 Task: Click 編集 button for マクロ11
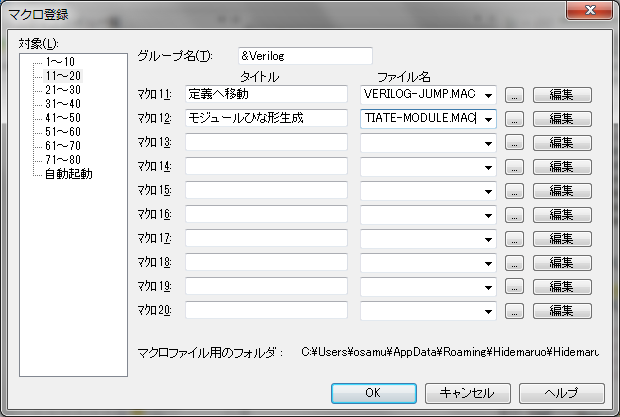pyautogui.click(x=561, y=95)
